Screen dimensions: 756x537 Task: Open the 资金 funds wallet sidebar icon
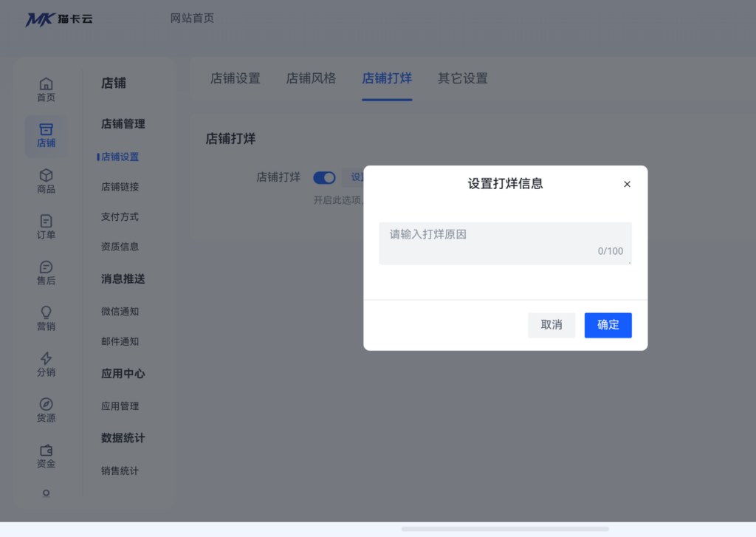coord(46,456)
